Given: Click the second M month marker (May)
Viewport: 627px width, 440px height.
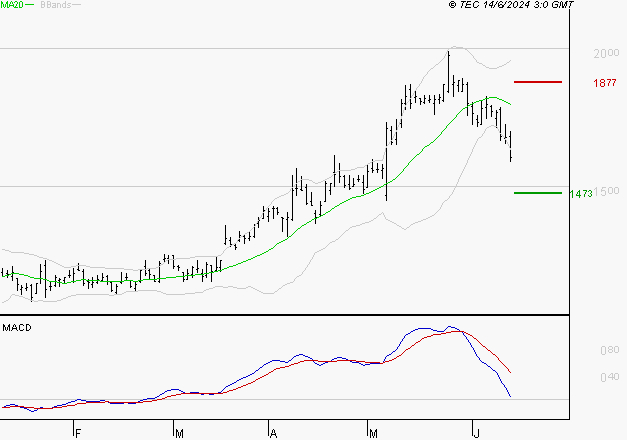Looking at the screenshot, I should [373, 434].
